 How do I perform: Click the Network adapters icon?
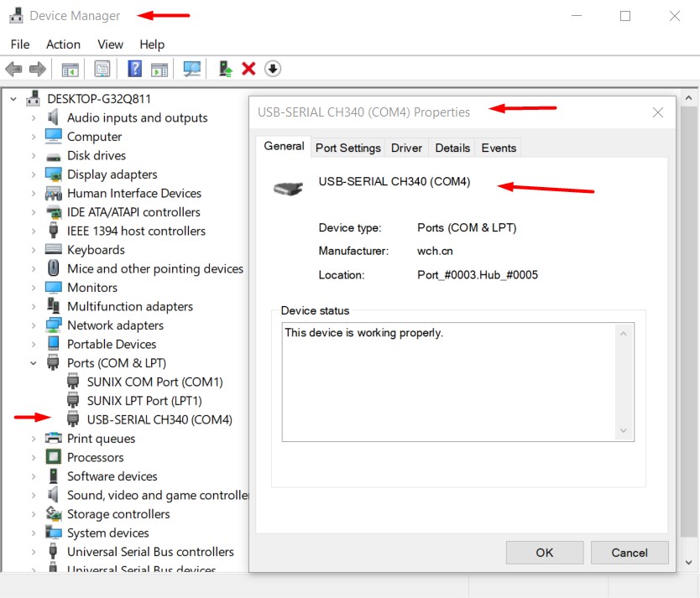(54, 325)
